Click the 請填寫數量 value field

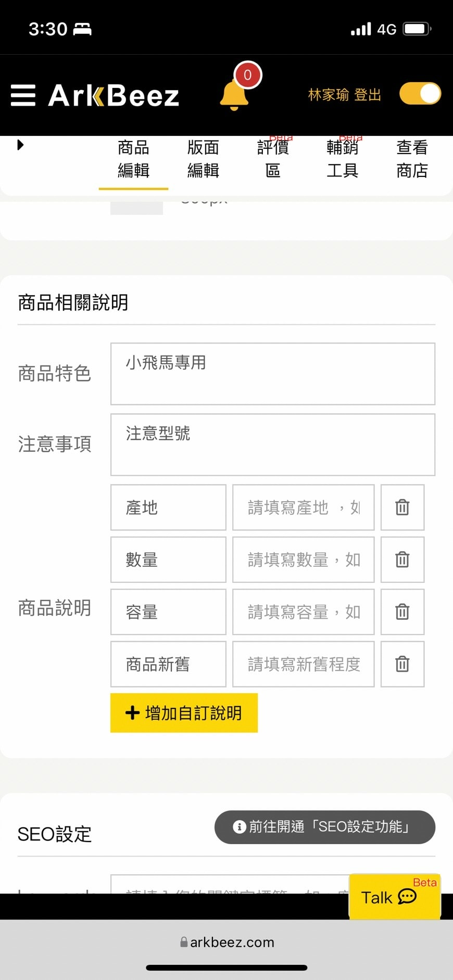[x=304, y=559]
